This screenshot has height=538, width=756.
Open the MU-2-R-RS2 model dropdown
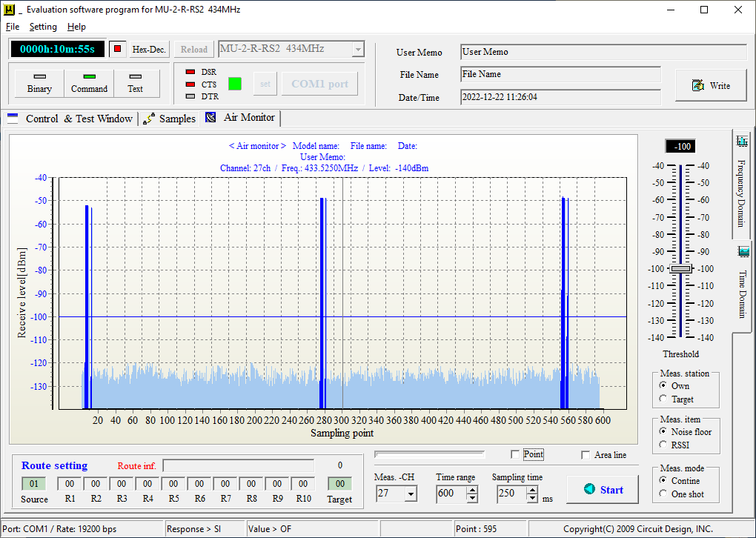pos(358,49)
